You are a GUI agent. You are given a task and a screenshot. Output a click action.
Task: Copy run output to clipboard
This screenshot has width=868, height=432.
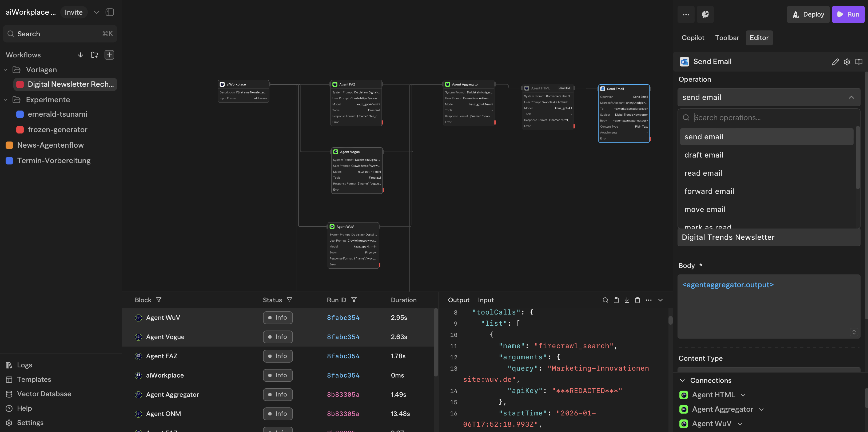coord(616,300)
